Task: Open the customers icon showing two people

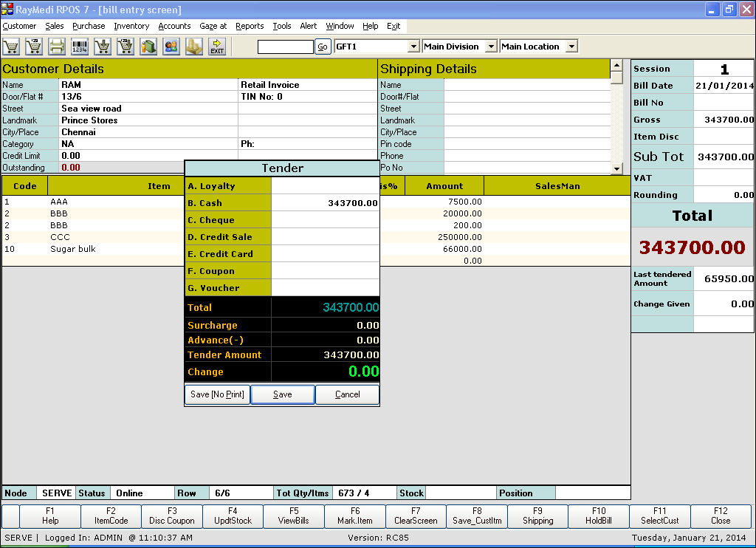Action: click(x=171, y=47)
